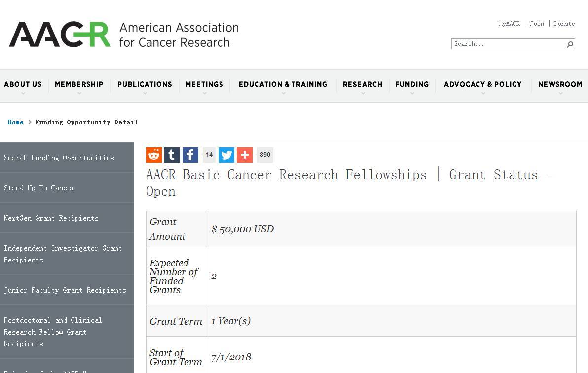Click the Grant Amount label cell
This screenshot has width=588, height=373.
coord(177,229)
